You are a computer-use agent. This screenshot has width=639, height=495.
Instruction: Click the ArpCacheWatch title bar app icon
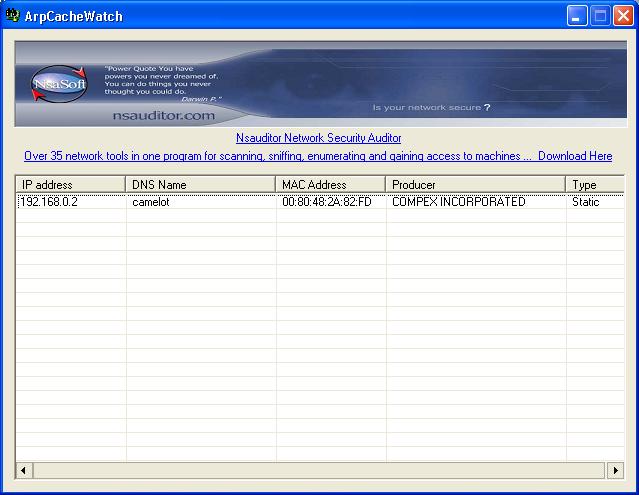tap(12, 15)
